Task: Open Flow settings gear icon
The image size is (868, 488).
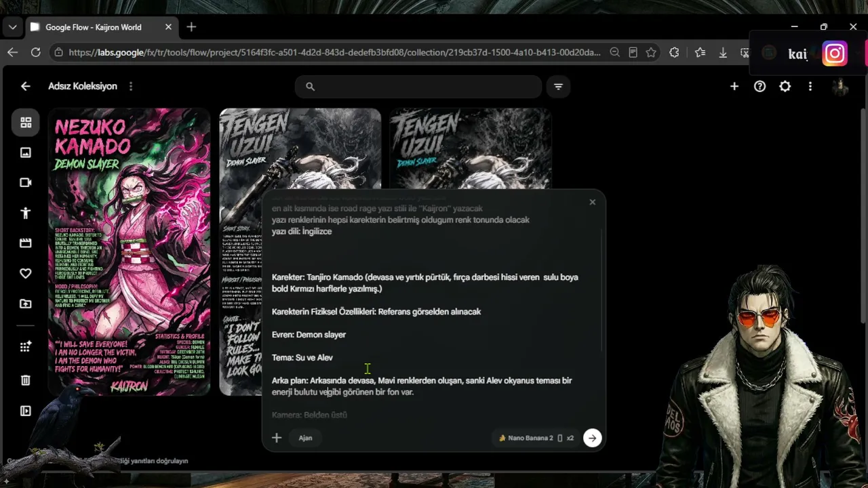Action: coord(785,86)
